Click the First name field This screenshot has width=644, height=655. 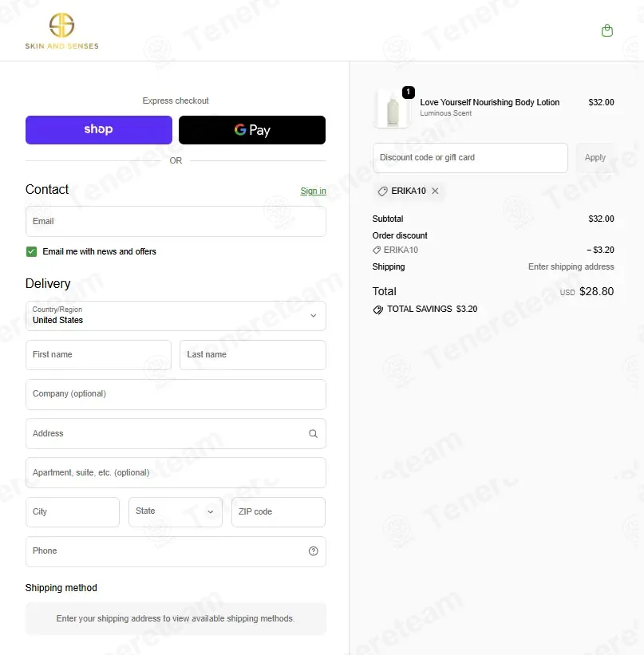pyautogui.click(x=98, y=355)
